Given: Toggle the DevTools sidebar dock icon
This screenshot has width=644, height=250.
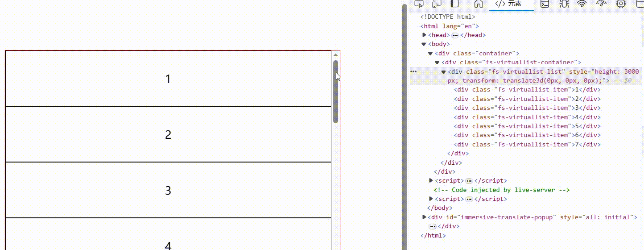Looking at the screenshot, I should click(x=455, y=4).
